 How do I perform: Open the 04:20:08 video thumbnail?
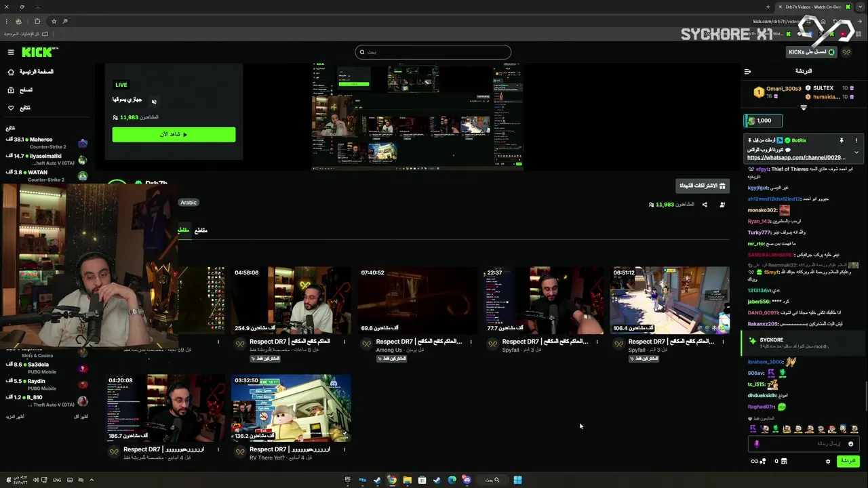tap(165, 408)
